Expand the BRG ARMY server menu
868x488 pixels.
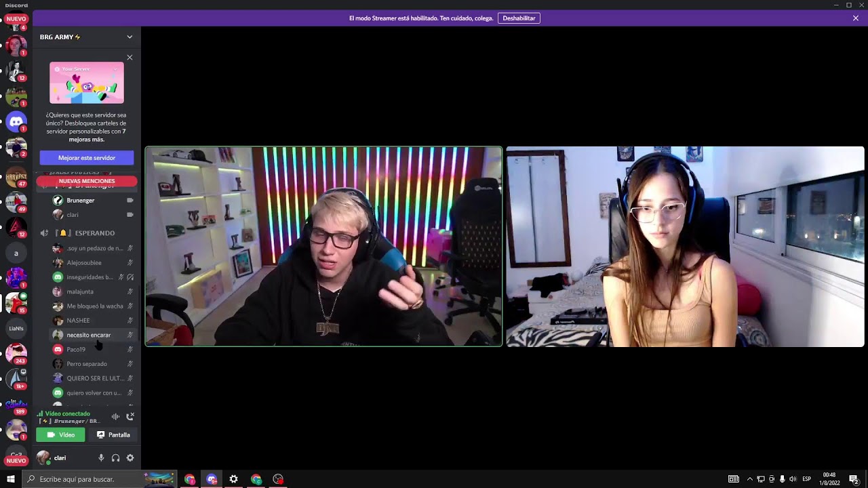coord(130,37)
